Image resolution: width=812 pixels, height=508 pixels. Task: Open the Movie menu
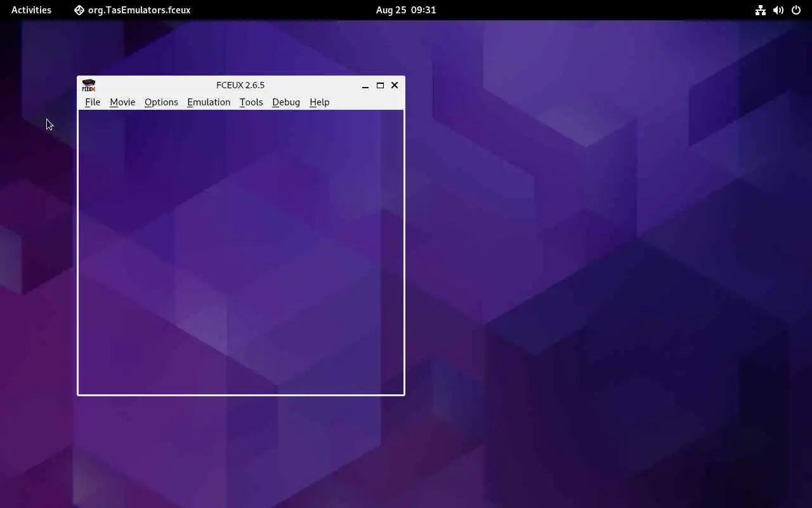pyautogui.click(x=122, y=102)
